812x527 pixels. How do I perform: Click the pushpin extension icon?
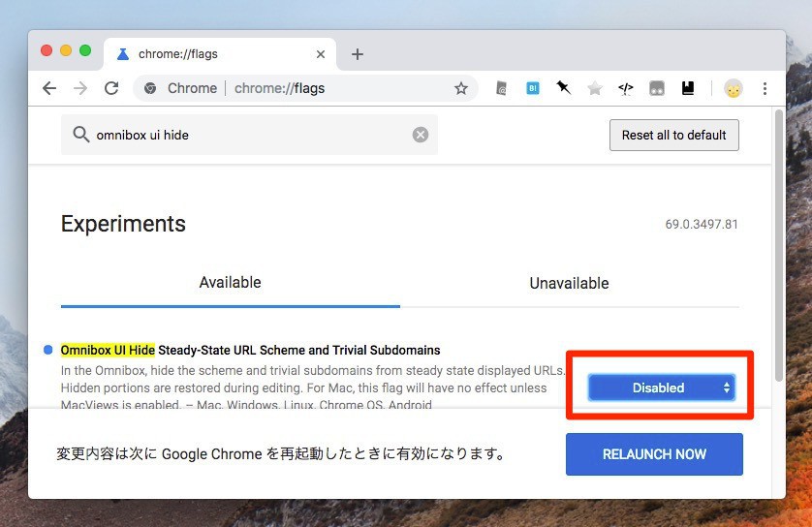563,88
